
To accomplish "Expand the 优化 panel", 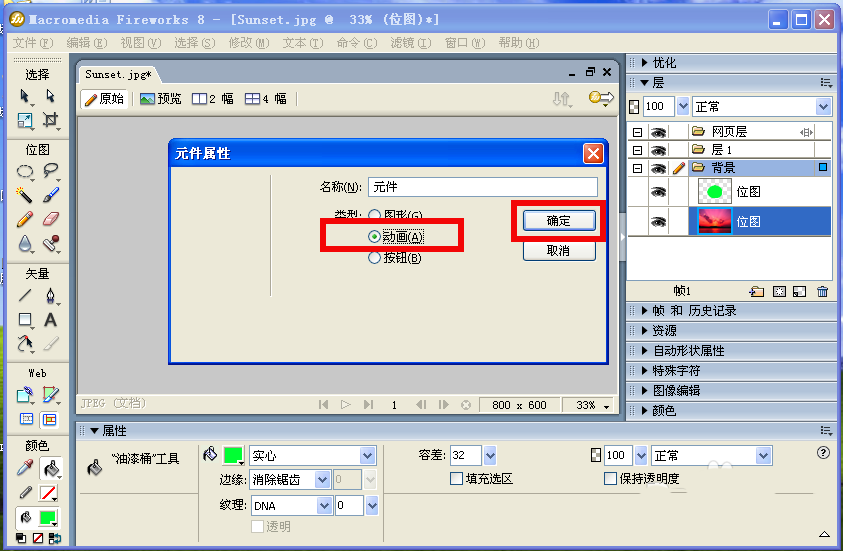I will [x=665, y=63].
